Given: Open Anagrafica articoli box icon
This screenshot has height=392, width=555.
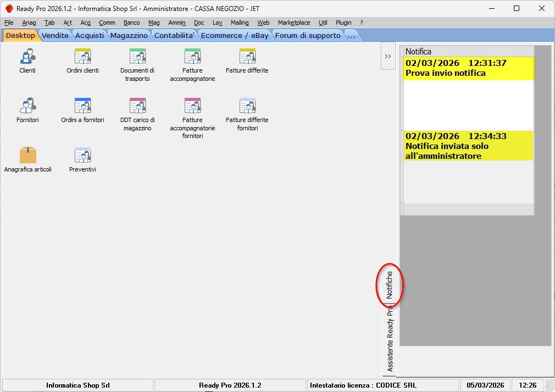Looking at the screenshot, I should click(27, 156).
